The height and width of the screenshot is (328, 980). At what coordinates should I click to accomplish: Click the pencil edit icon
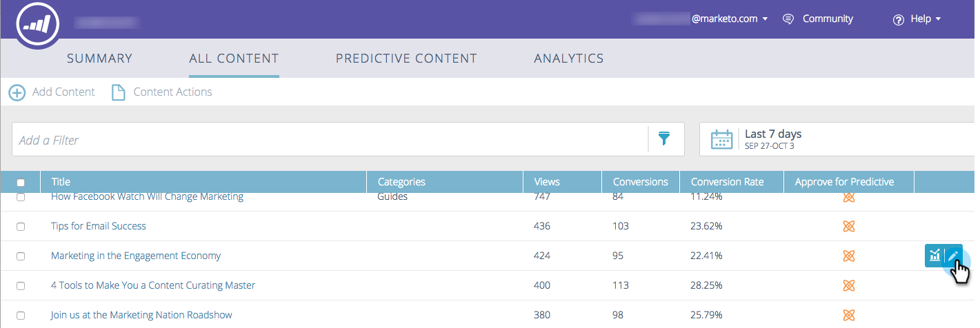tap(954, 256)
